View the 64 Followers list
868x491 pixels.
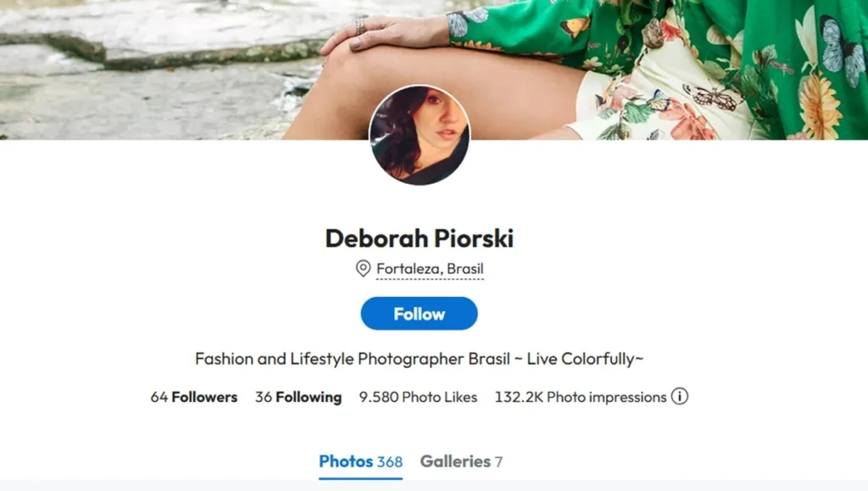click(x=194, y=397)
